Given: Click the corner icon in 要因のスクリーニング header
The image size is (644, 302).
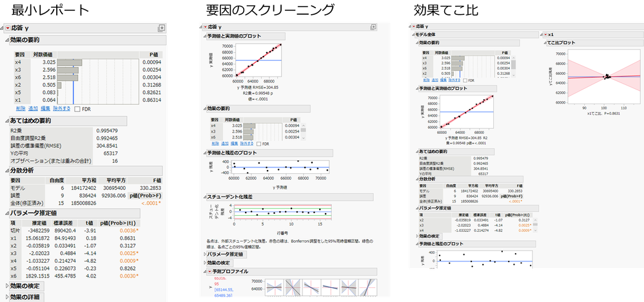Looking at the screenshot, I should pyautogui.click(x=373, y=26).
